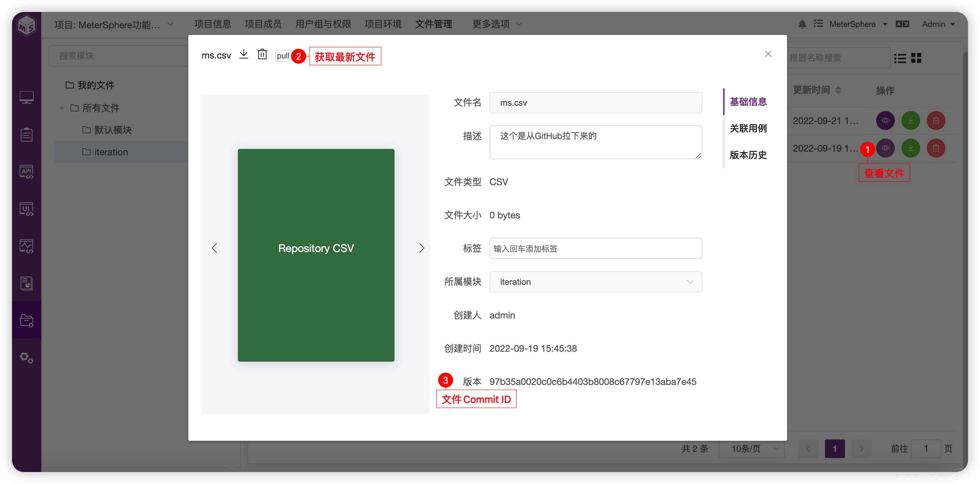This screenshot has height=484, width=980.
Task: Close the file detail dialog
Action: tap(768, 54)
